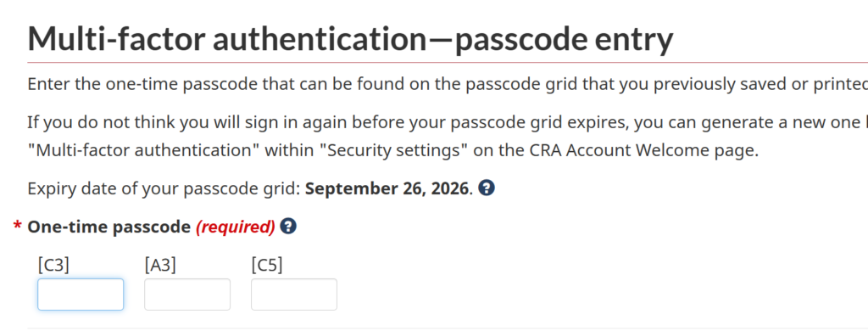
Task: Click the red asterisk required marker
Action: click(x=18, y=226)
